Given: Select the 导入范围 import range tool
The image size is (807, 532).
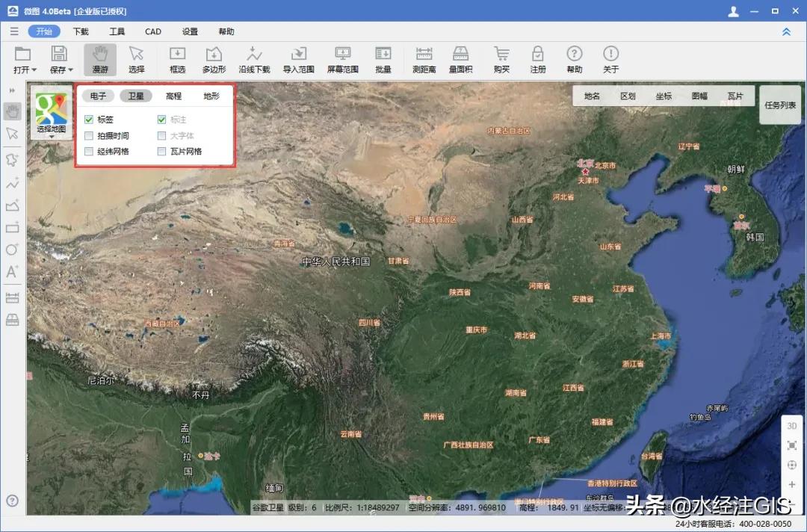Looking at the screenshot, I should [x=297, y=60].
